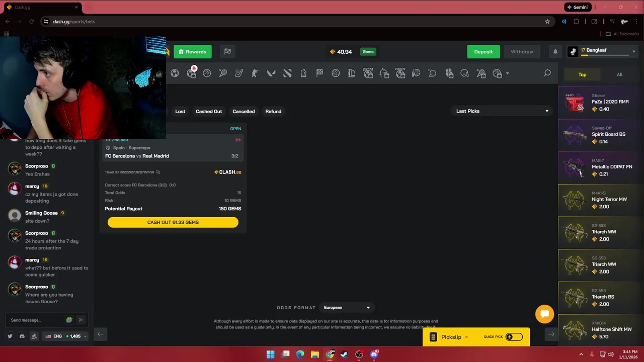Select the volleyball sport icon

(336, 73)
